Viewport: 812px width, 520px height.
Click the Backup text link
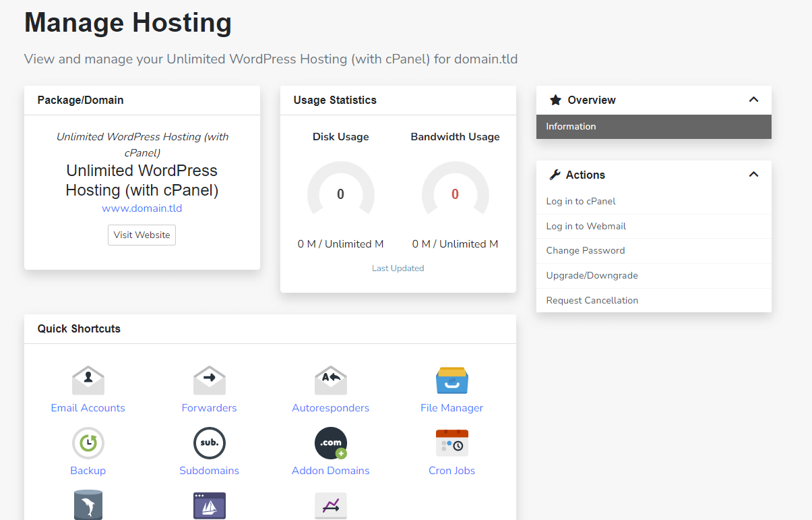[x=88, y=471]
